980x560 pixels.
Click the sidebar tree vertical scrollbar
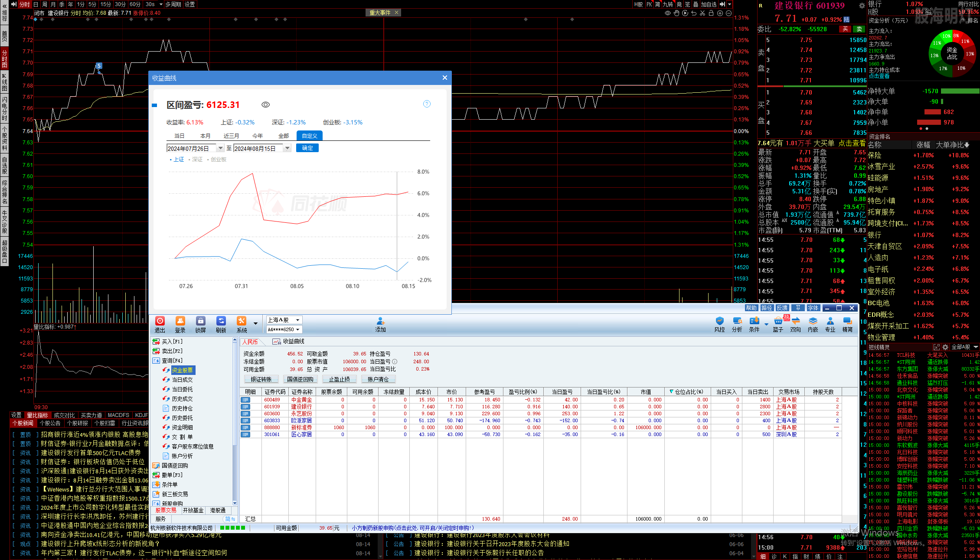235,421
